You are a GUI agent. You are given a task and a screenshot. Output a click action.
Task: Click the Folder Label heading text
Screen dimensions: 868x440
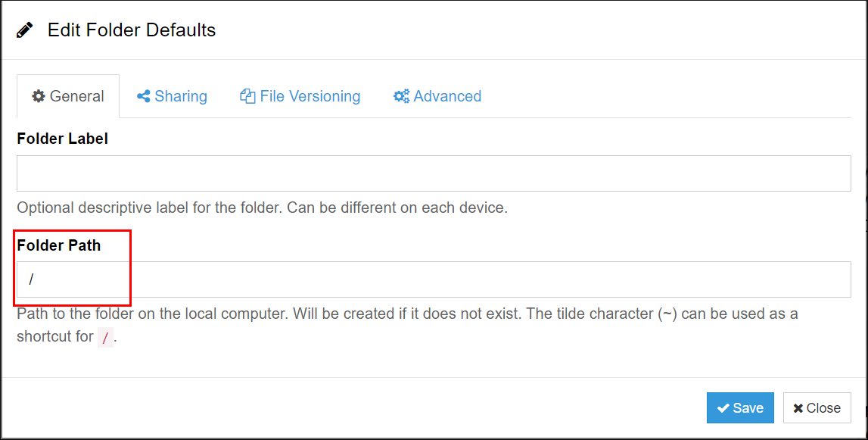[x=62, y=139]
